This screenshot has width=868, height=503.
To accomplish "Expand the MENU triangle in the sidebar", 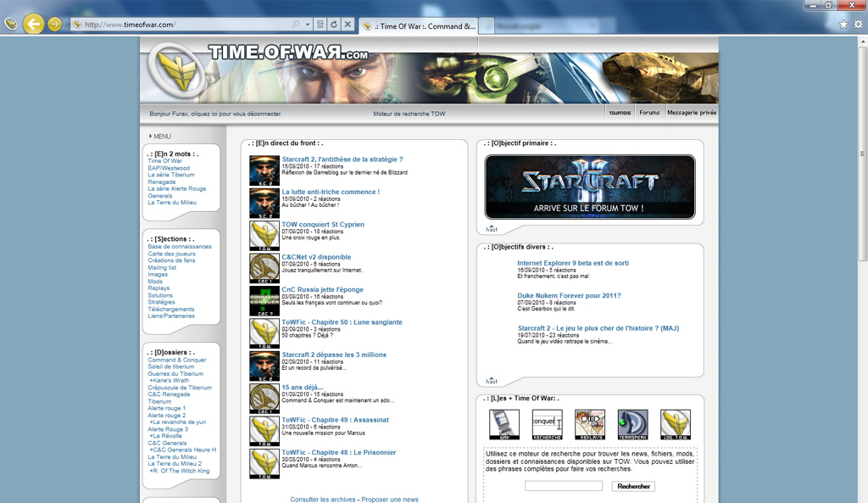I will tap(150, 136).
